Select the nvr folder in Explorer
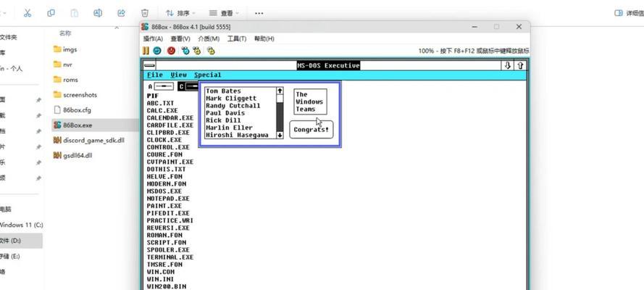This screenshot has height=290, width=644. (x=63, y=65)
